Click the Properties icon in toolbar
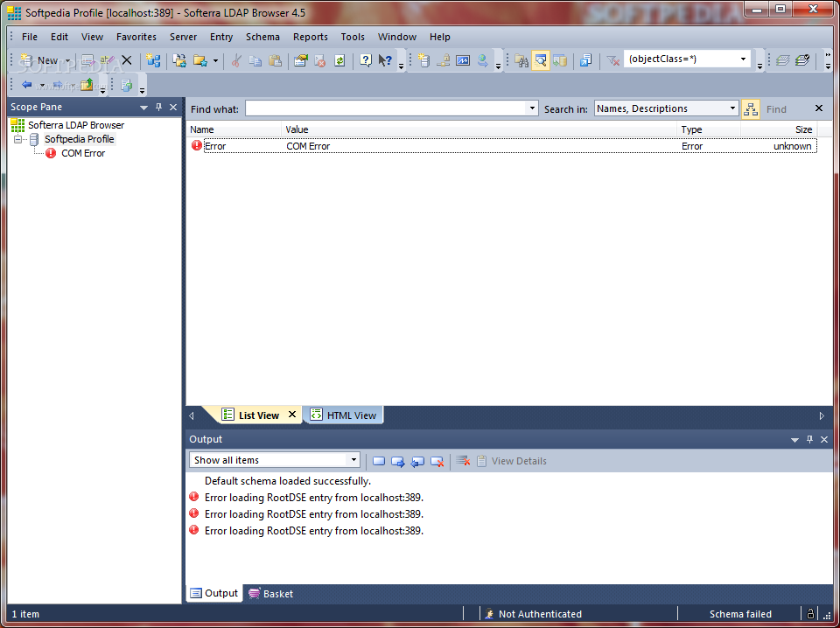 coord(300,60)
